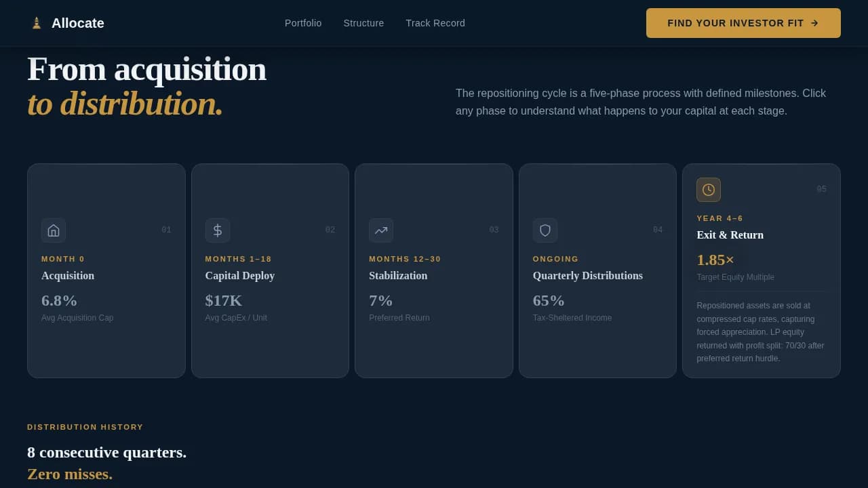Select the Track Record menu entry

pos(435,23)
